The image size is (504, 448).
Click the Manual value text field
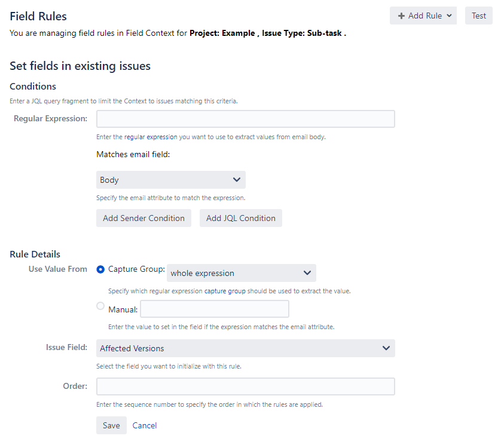coord(215,309)
